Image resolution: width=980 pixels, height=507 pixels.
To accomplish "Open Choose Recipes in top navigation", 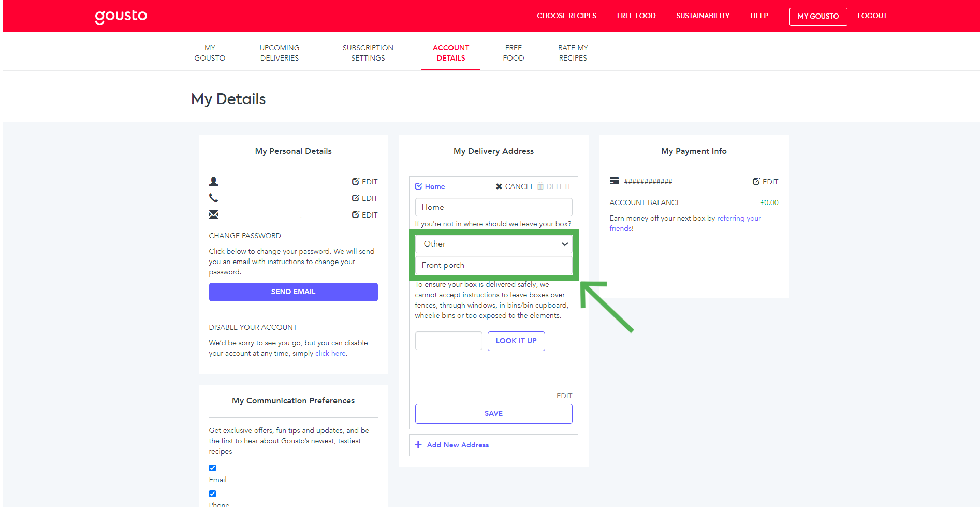I will click(566, 16).
